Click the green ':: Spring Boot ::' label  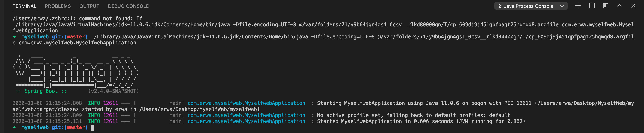point(41,91)
